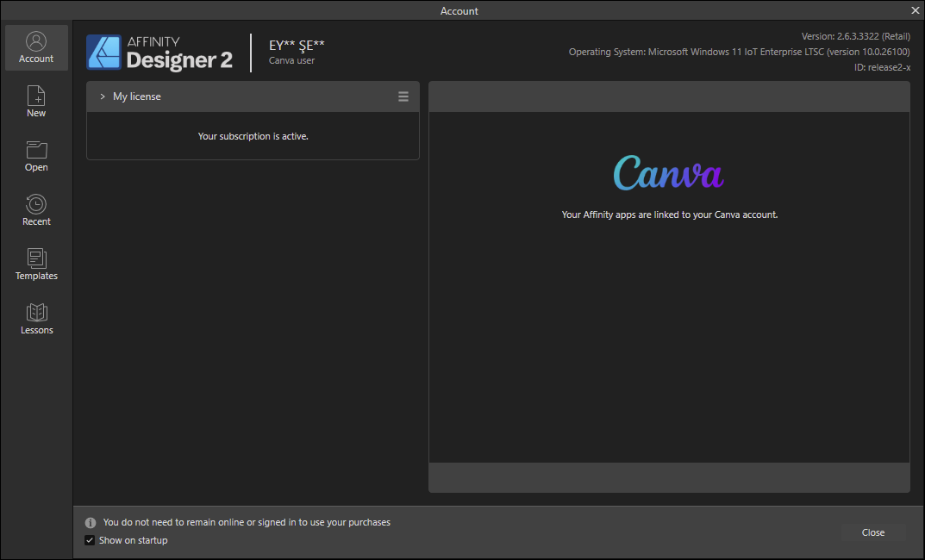
Task: Open the Open file section
Action: pos(36,156)
